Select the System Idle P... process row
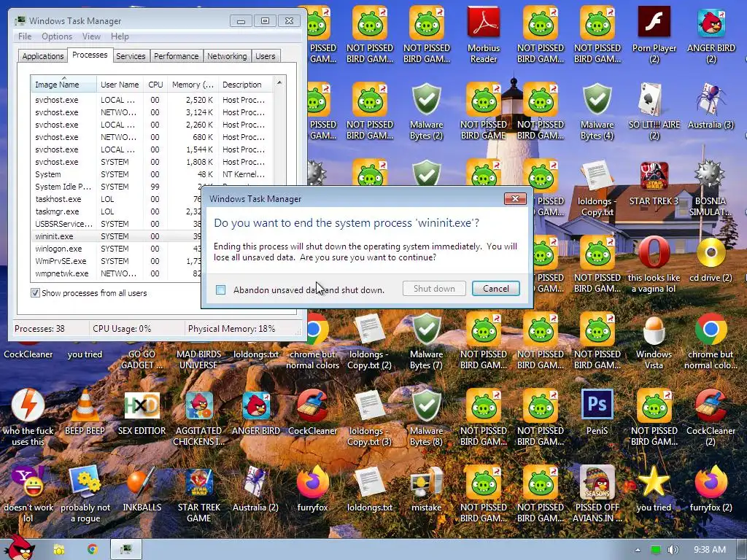Image resolution: width=747 pixels, height=560 pixels. [x=117, y=187]
